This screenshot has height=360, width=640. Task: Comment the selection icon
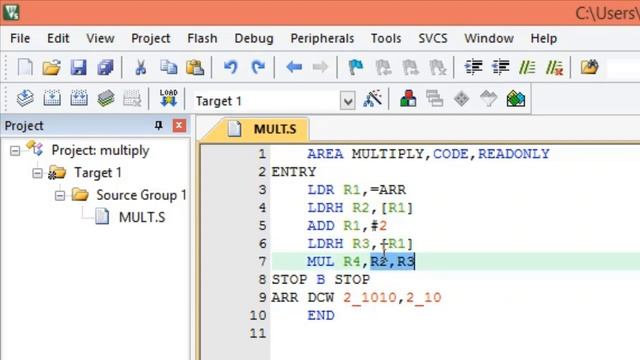[x=527, y=67]
